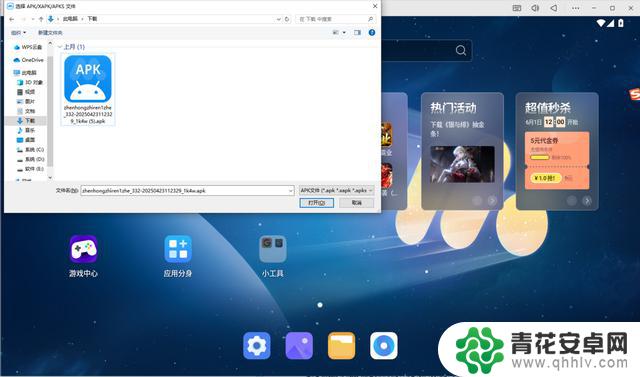
Task: Select 图片 pictures folder in sidebar
Action: (x=26, y=102)
